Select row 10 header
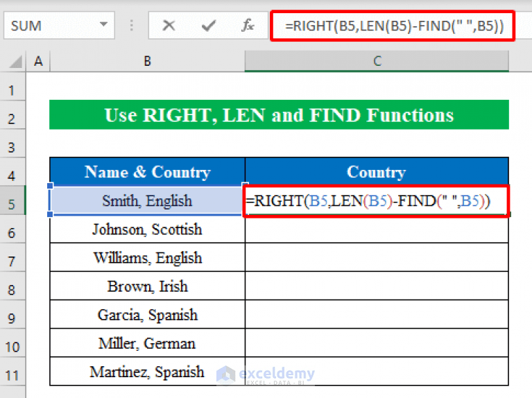Viewport: 532px width, 398px height. [x=12, y=343]
